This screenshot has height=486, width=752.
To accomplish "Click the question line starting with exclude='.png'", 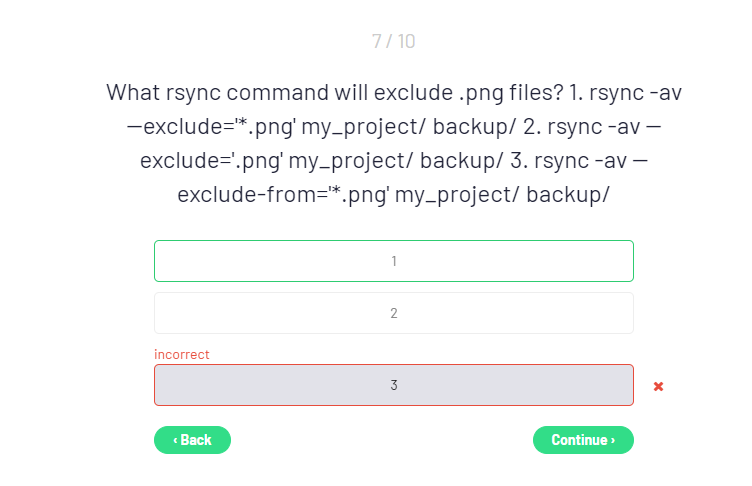I will (x=393, y=161).
